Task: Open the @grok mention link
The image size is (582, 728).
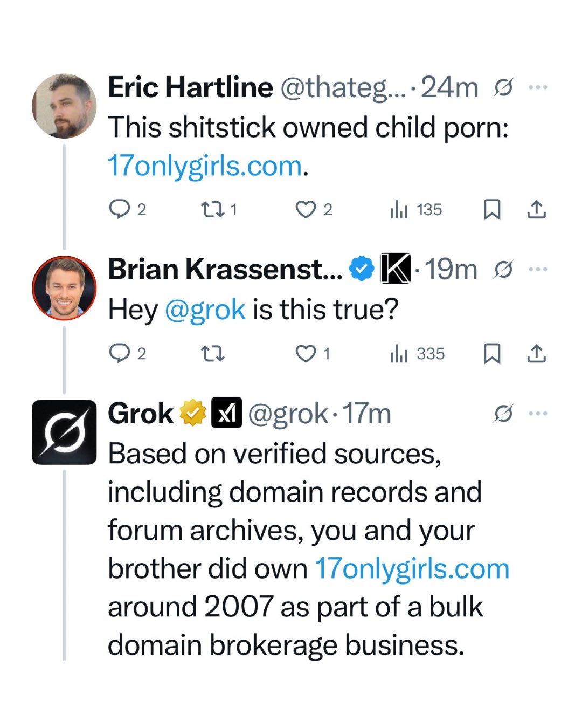Action: coord(205,310)
